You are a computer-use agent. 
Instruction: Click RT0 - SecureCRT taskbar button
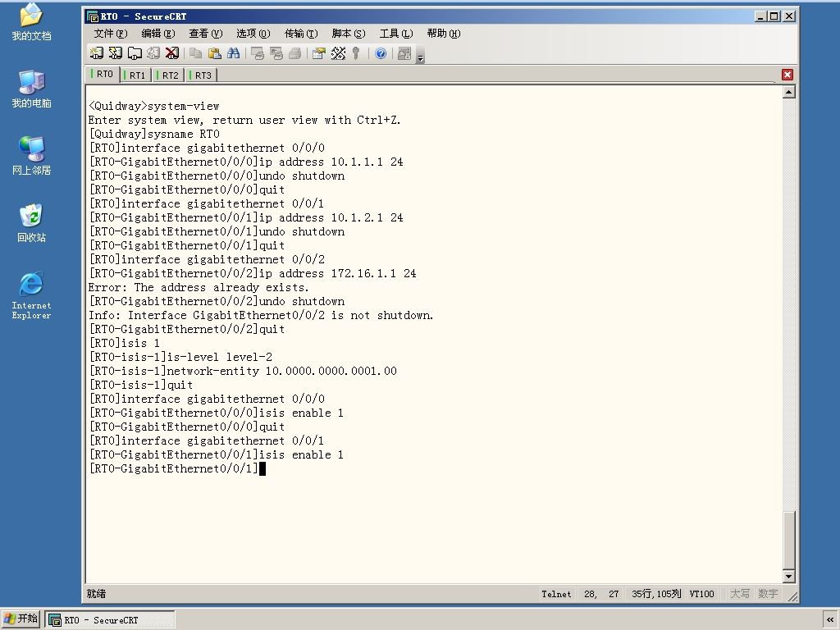(x=111, y=620)
